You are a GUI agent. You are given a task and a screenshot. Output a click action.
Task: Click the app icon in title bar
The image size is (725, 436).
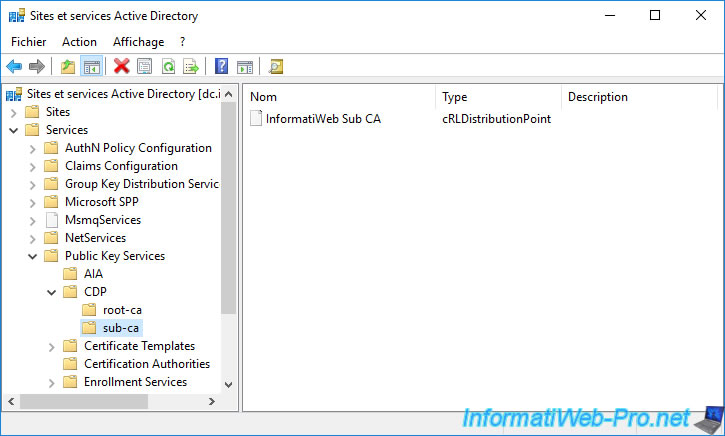pyautogui.click(x=17, y=16)
